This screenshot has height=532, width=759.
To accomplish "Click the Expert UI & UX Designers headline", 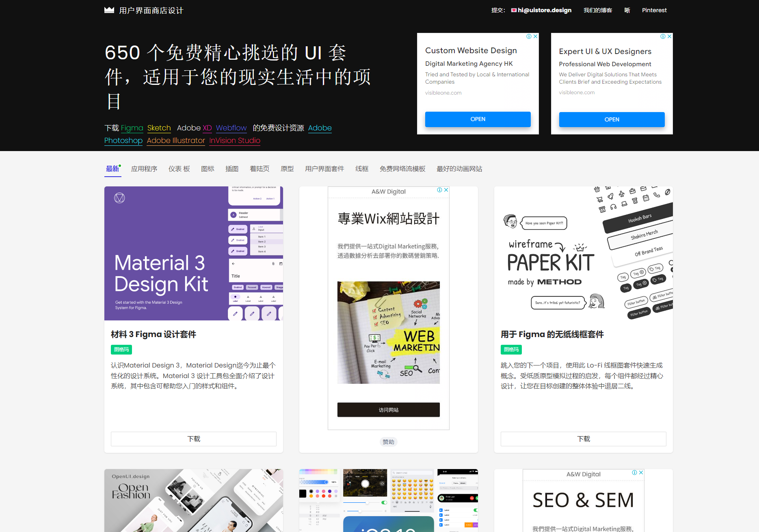I will pyautogui.click(x=605, y=51).
